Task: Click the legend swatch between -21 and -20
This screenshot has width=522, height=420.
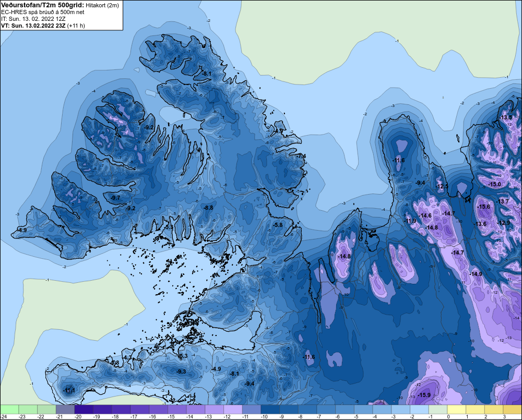Action: (65, 409)
